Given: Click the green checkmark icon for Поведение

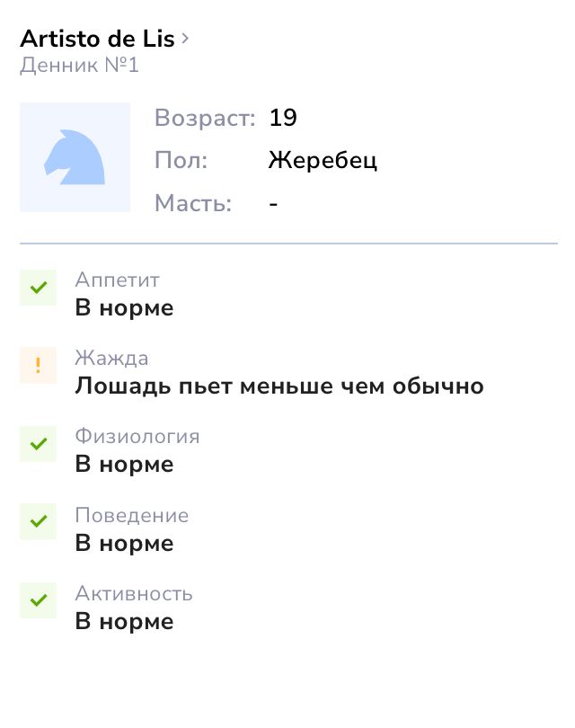Looking at the screenshot, I should [x=38, y=521].
